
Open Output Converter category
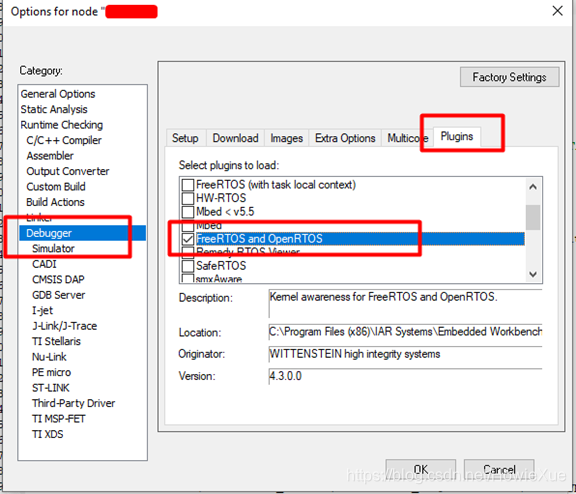pyautogui.click(x=68, y=171)
